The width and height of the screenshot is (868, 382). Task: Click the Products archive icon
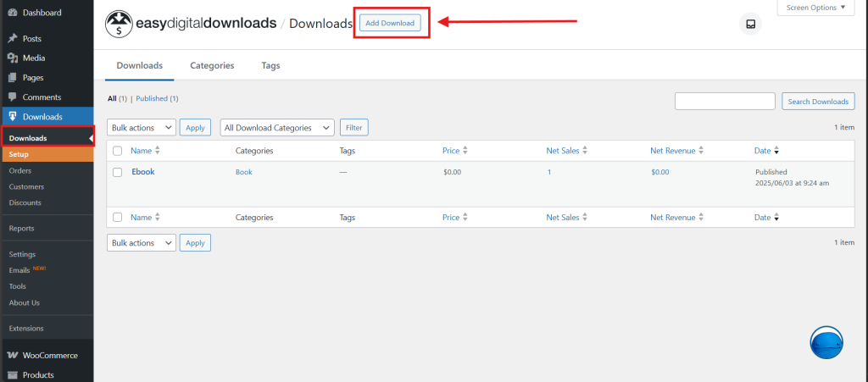point(13,375)
